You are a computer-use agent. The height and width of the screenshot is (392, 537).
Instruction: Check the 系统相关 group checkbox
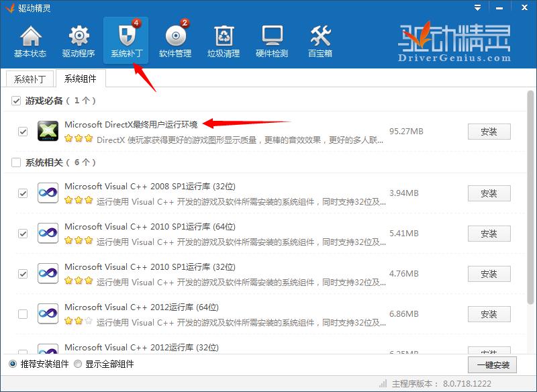pyautogui.click(x=17, y=162)
